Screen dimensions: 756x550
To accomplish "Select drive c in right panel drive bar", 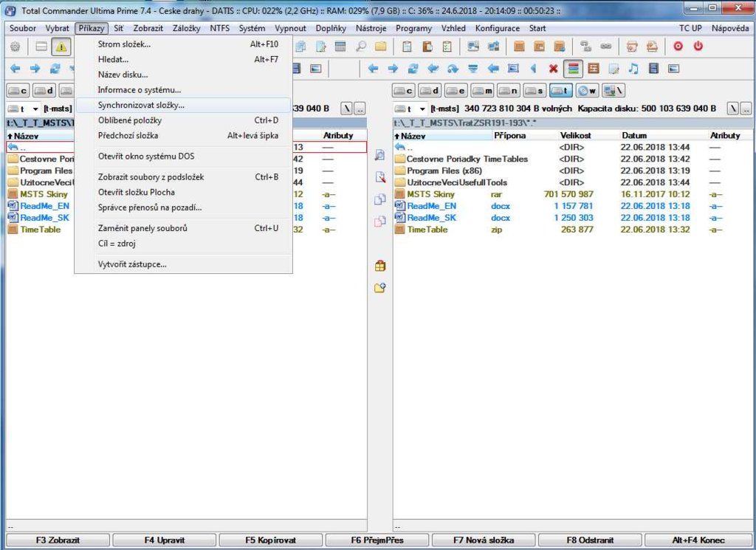I will (404, 90).
